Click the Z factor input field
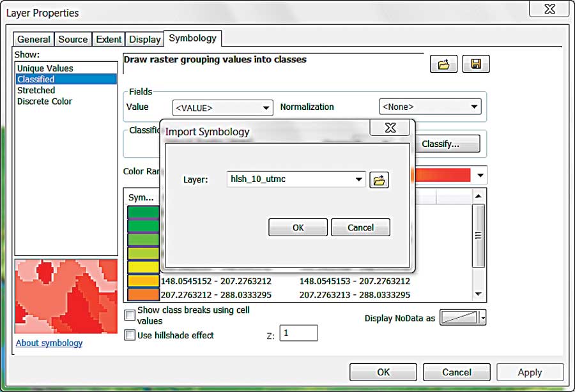The height and width of the screenshot is (392, 575). click(298, 333)
